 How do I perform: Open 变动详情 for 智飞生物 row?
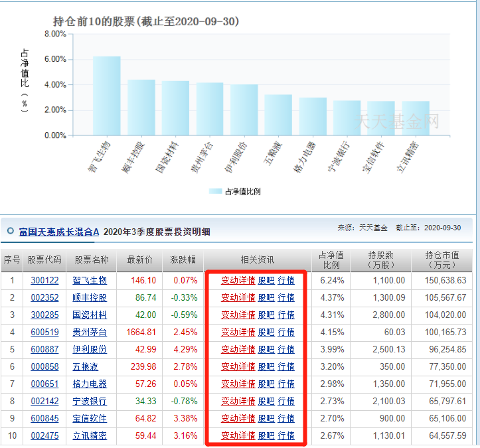click(238, 280)
